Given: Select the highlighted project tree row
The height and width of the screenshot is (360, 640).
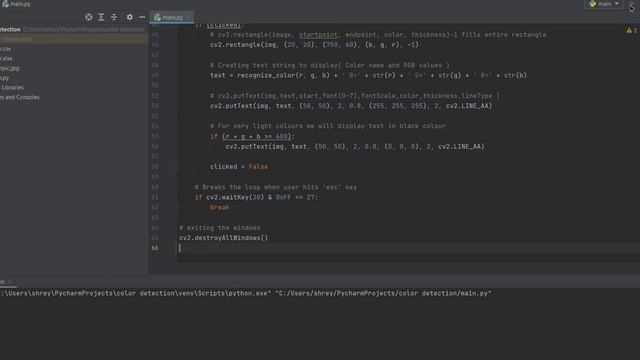Looking at the screenshot, I should [x=74, y=39].
